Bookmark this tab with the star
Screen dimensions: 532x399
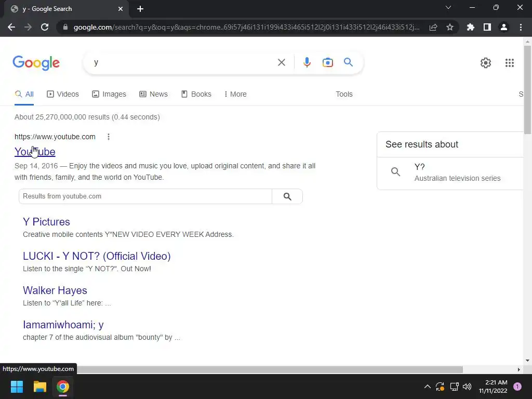coord(450,27)
